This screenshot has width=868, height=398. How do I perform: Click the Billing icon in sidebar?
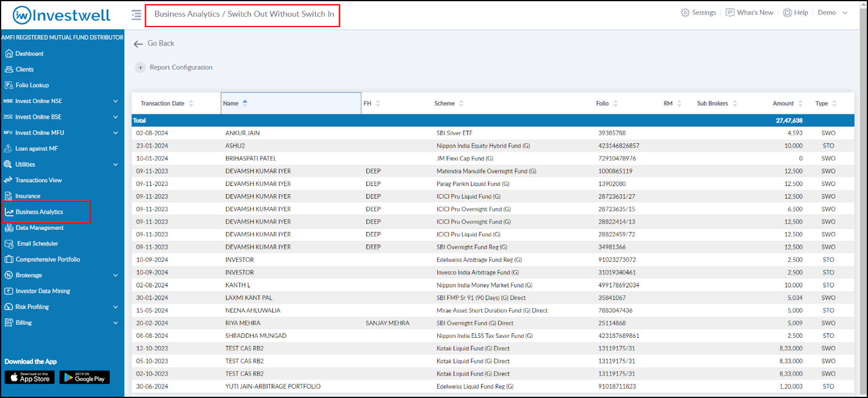pos(8,323)
